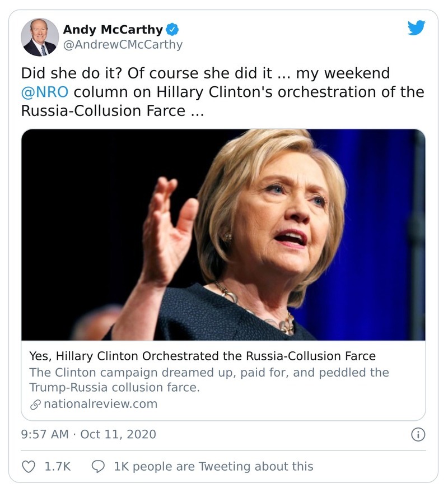
Task: Open the Hillary Clinton article preview image
Action: pos(223,234)
